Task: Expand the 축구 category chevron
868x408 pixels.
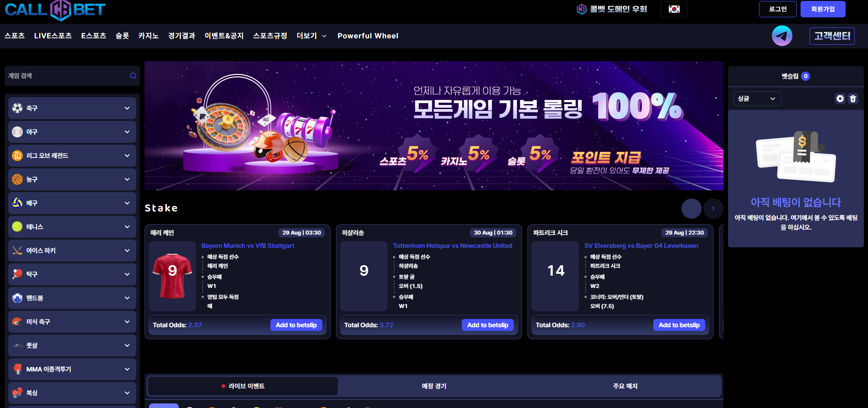Action: [x=127, y=108]
